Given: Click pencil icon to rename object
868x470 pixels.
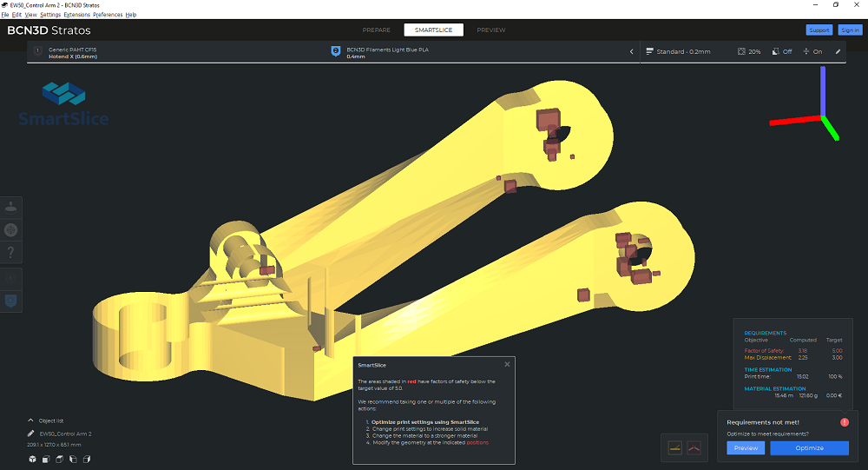Looking at the screenshot, I should tap(31, 434).
